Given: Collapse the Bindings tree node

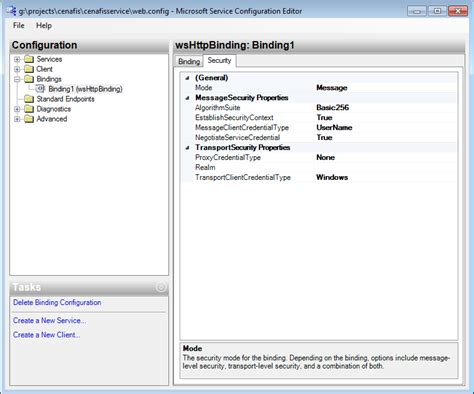Looking at the screenshot, I should [x=17, y=79].
